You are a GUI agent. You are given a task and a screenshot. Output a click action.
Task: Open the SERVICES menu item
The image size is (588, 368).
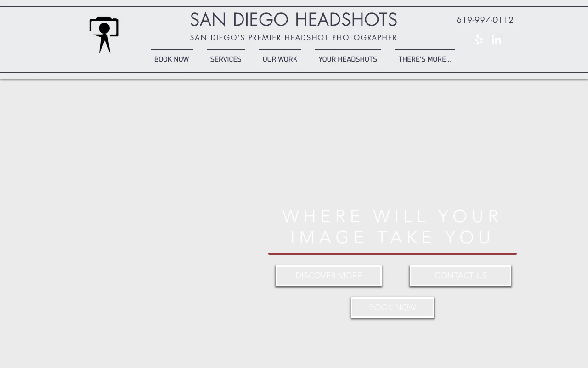226,59
